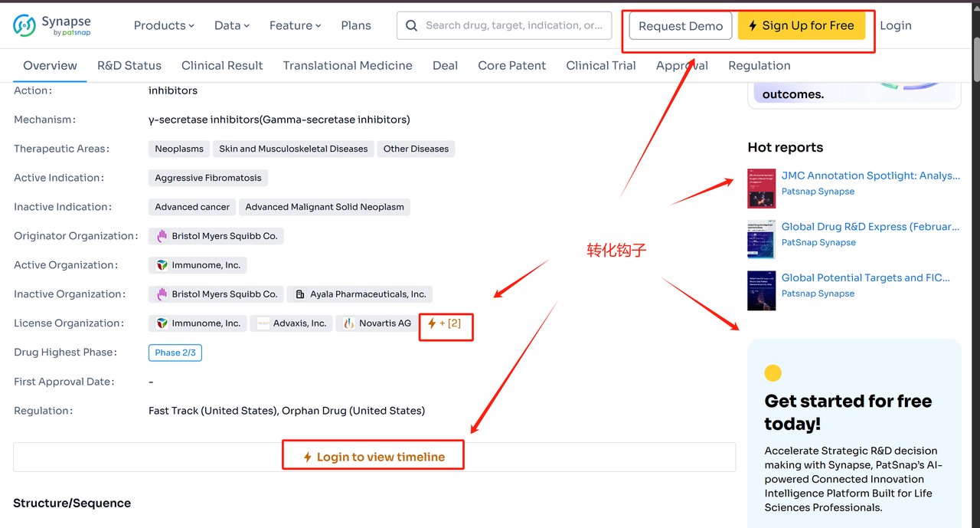Viewport: 980px width, 528px height.
Task: Go to the Plans page
Action: point(356,25)
